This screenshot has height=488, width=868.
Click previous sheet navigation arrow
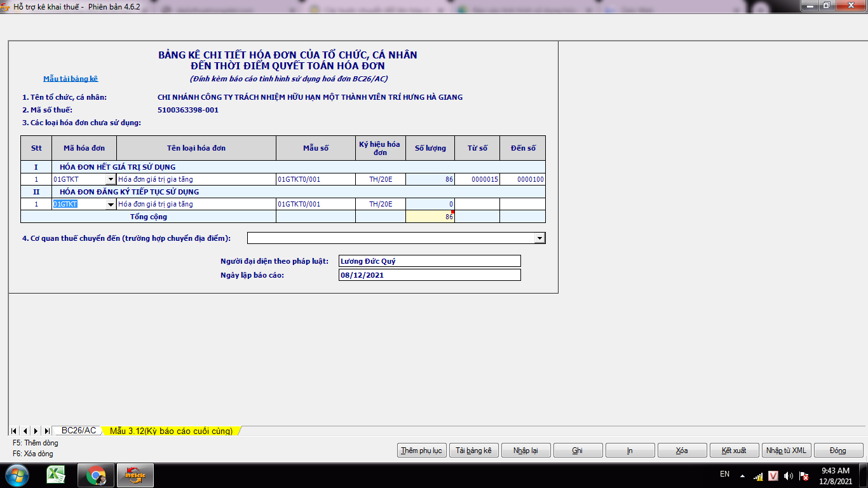pyautogui.click(x=25, y=431)
